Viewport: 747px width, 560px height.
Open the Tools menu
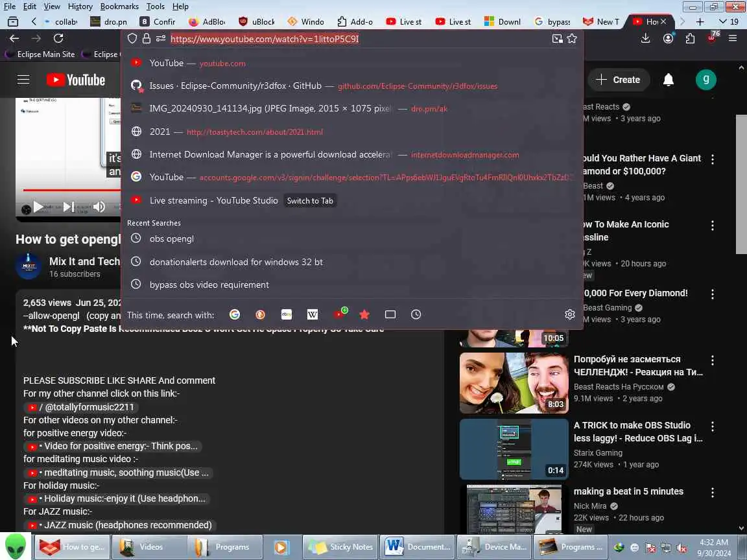(x=156, y=6)
